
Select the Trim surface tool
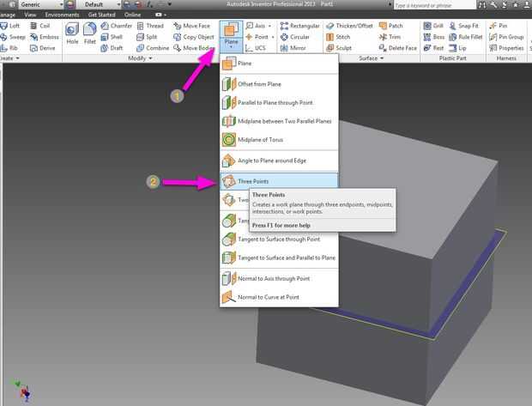pyautogui.click(x=390, y=37)
